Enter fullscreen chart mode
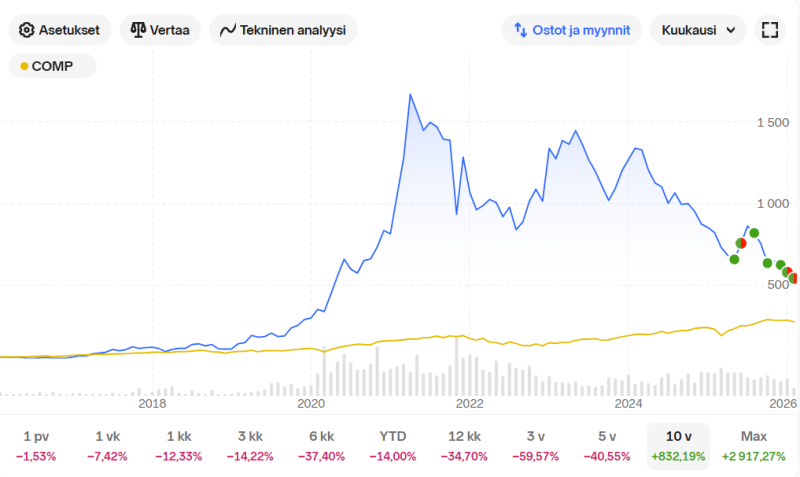800x477 pixels. (x=769, y=30)
